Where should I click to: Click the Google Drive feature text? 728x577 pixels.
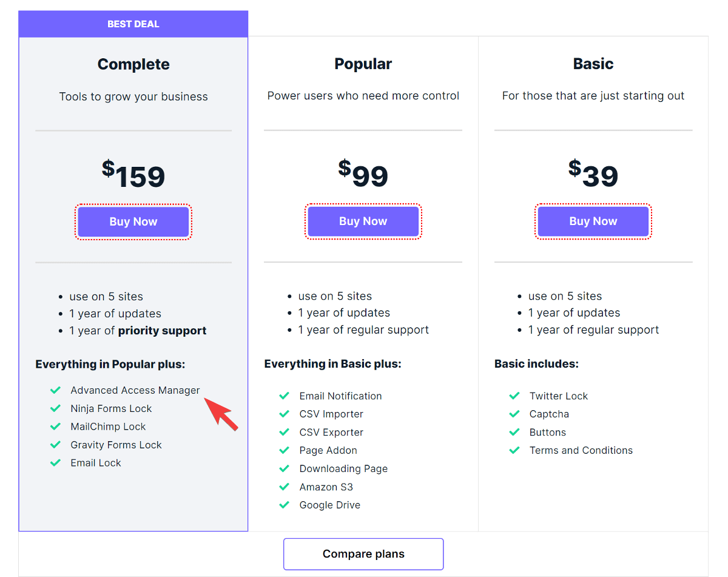point(329,505)
